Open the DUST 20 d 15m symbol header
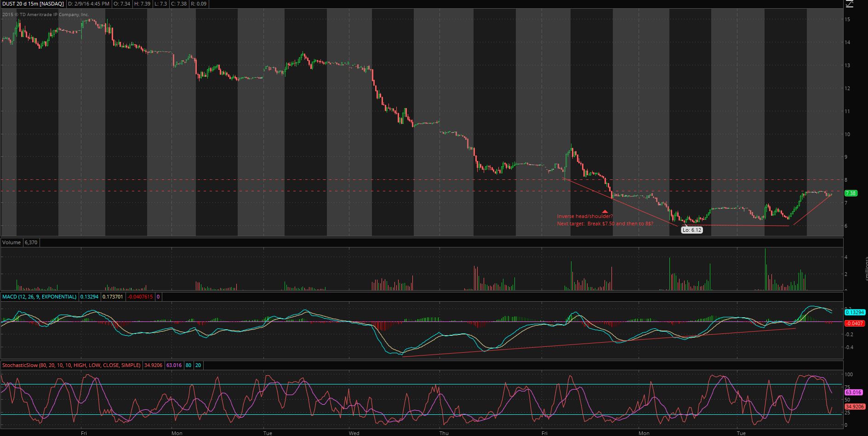868x436 pixels. point(33,4)
